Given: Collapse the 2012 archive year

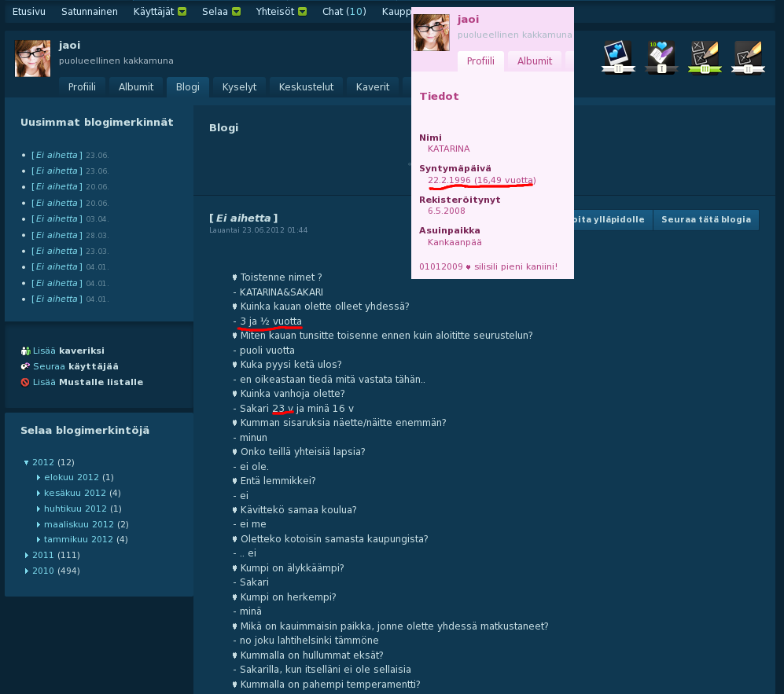Looking at the screenshot, I should [27, 463].
